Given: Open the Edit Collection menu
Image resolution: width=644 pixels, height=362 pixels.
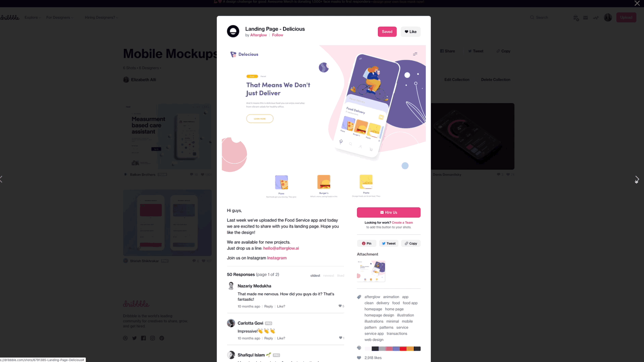Looking at the screenshot, I should (457, 79).
